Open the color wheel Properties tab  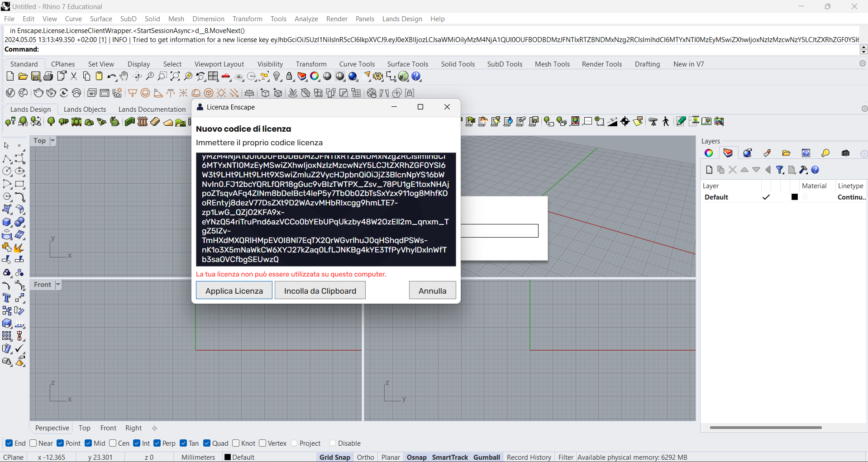click(709, 153)
